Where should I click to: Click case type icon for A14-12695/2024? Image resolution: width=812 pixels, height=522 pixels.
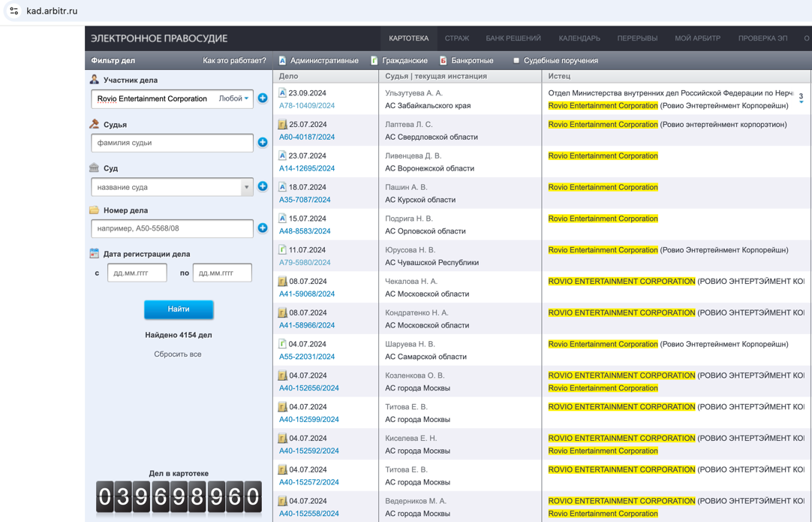click(282, 155)
